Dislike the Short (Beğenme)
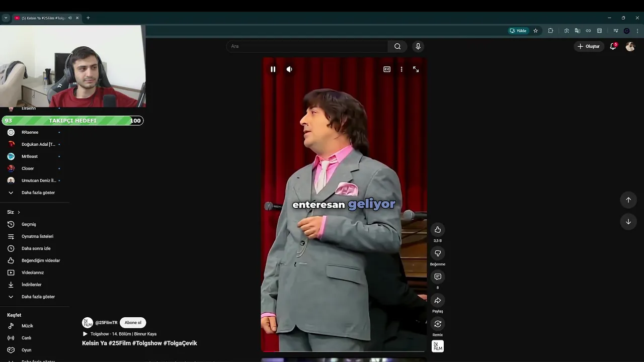 (438, 253)
